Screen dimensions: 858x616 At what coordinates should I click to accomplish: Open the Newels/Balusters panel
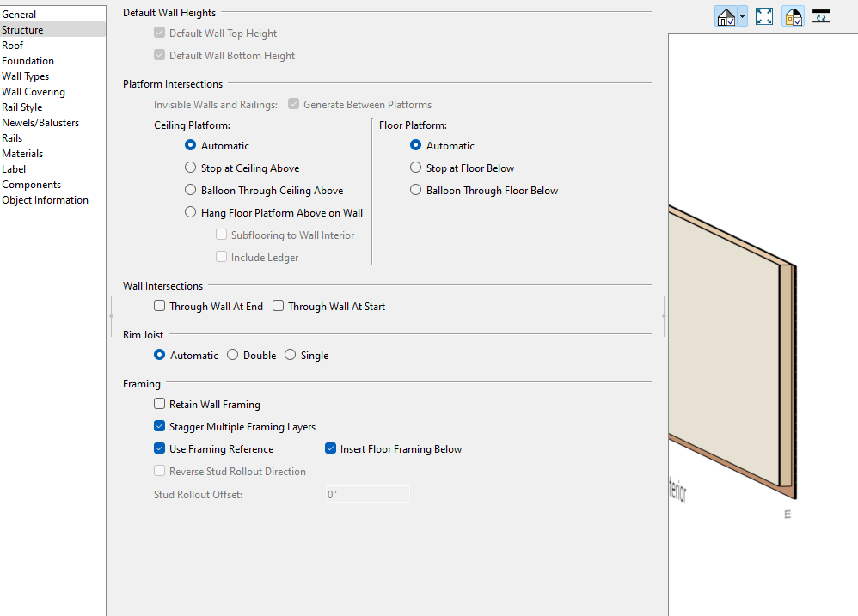40,123
